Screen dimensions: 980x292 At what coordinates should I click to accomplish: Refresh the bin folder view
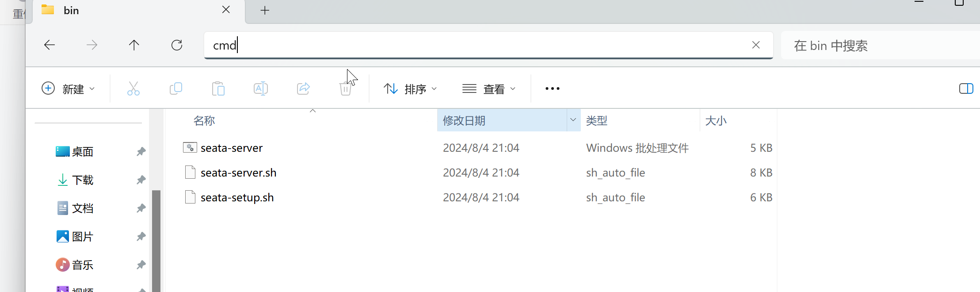pos(177,45)
